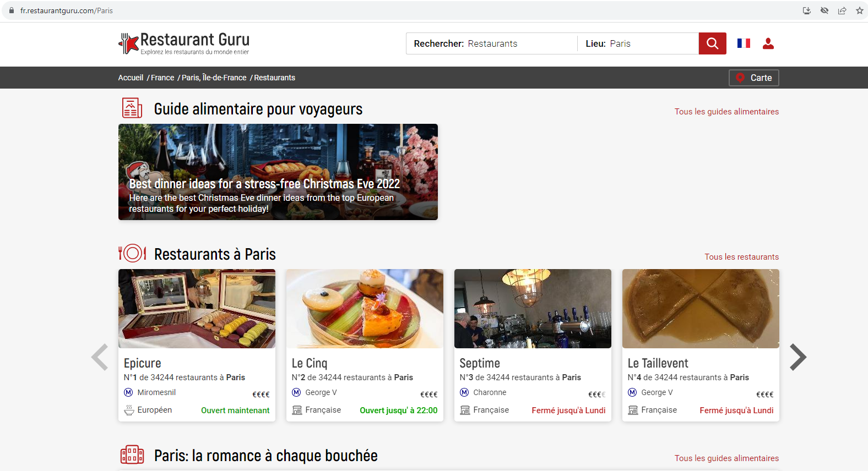Click the browser bookmark star icon
Viewport: 868px width, 471px height.
click(x=859, y=10)
